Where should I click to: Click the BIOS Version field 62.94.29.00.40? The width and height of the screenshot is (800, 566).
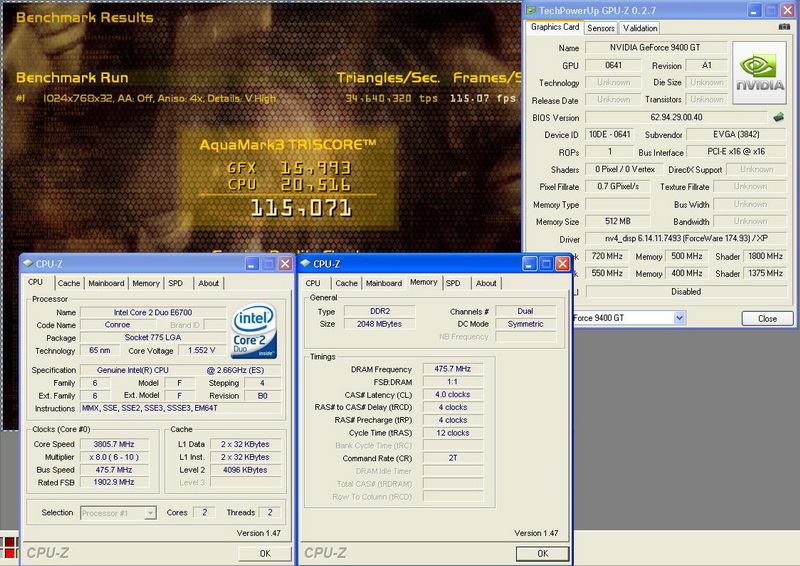point(676,117)
